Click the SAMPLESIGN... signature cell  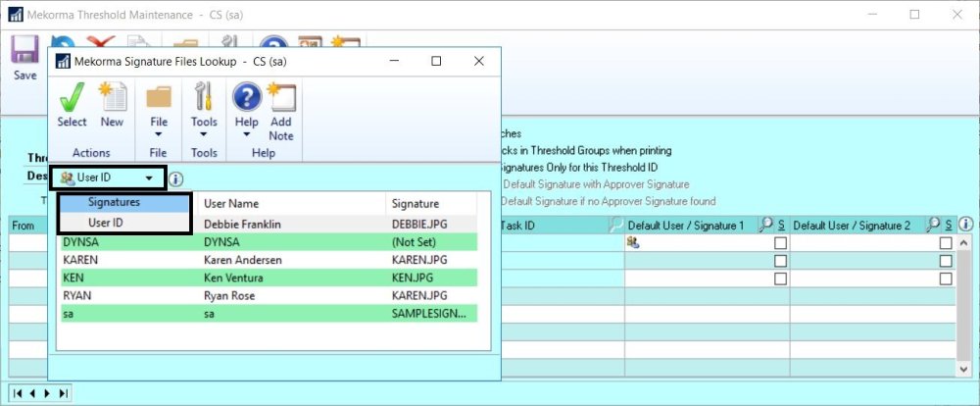[x=429, y=314]
